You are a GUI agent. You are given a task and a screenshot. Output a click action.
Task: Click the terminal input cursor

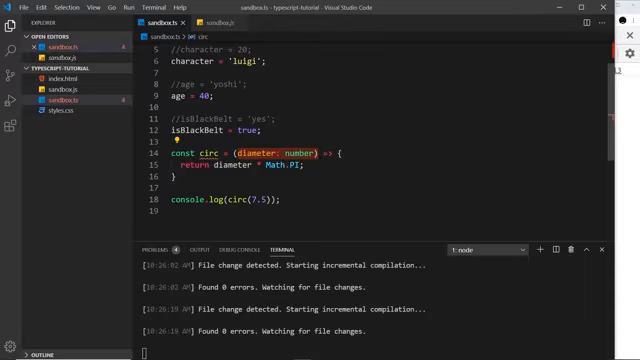(144, 353)
